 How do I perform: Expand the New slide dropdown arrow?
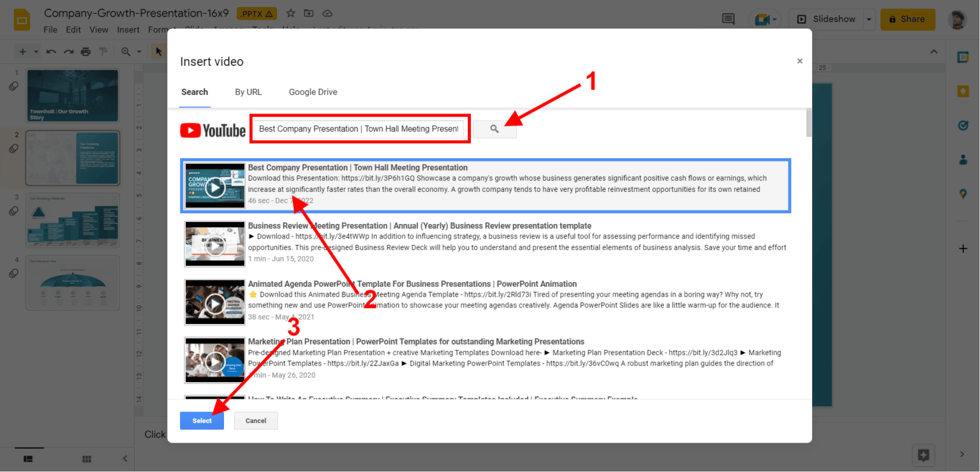point(36,51)
